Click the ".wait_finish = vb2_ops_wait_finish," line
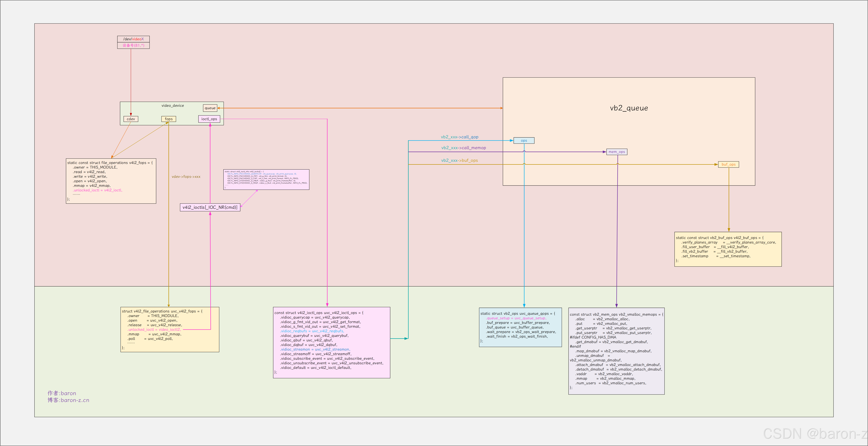Image resolution: width=868 pixels, height=446 pixels. [x=517, y=336]
